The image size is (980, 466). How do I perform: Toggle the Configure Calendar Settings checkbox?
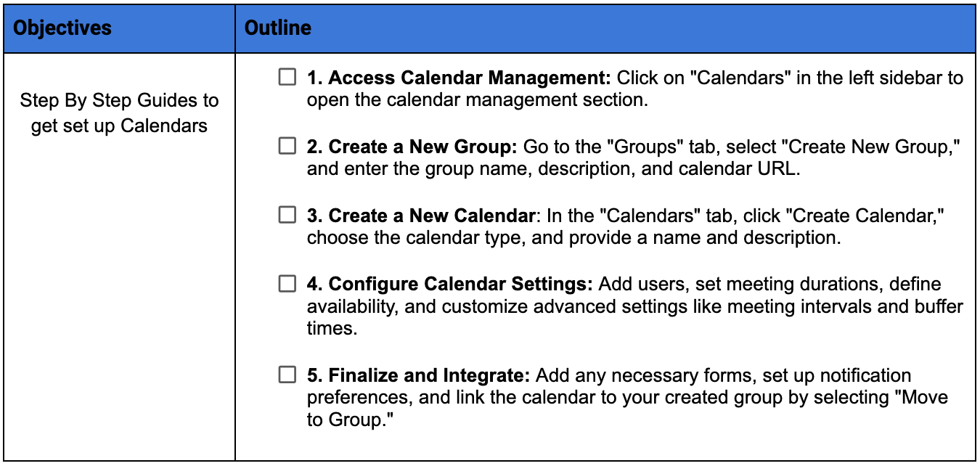[x=287, y=284]
